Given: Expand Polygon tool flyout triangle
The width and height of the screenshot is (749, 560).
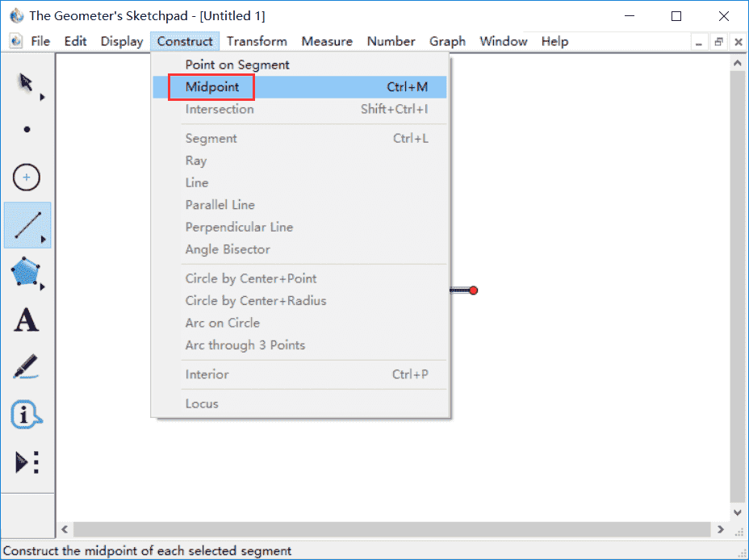Looking at the screenshot, I should click(x=43, y=287).
